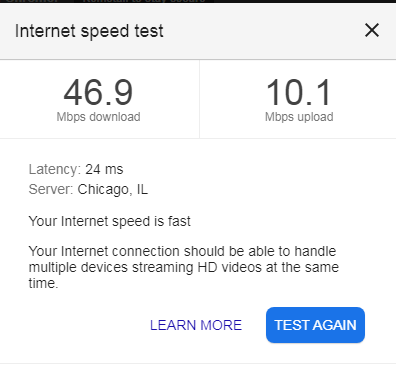Select the Chicago, IL server text
The width and height of the screenshot is (396, 371).
[x=113, y=189]
